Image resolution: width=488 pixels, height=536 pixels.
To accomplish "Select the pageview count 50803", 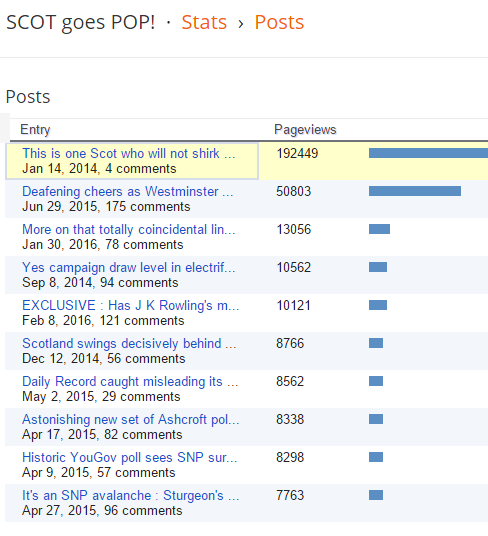I will [x=294, y=191].
